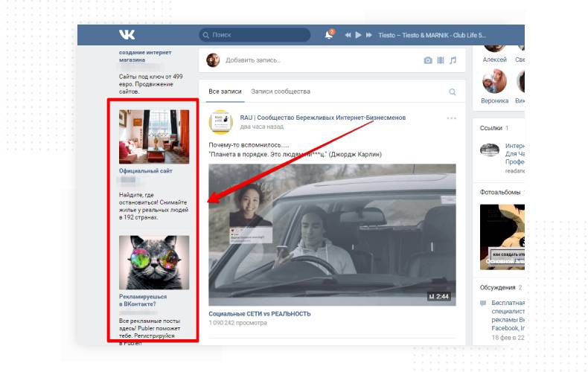Open the post's three-dot options menu
The height and width of the screenshot is (372, 588).
click(452, 118)
